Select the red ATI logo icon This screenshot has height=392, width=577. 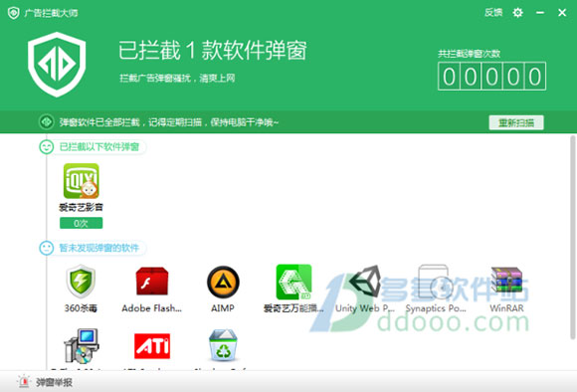[152, 346]
